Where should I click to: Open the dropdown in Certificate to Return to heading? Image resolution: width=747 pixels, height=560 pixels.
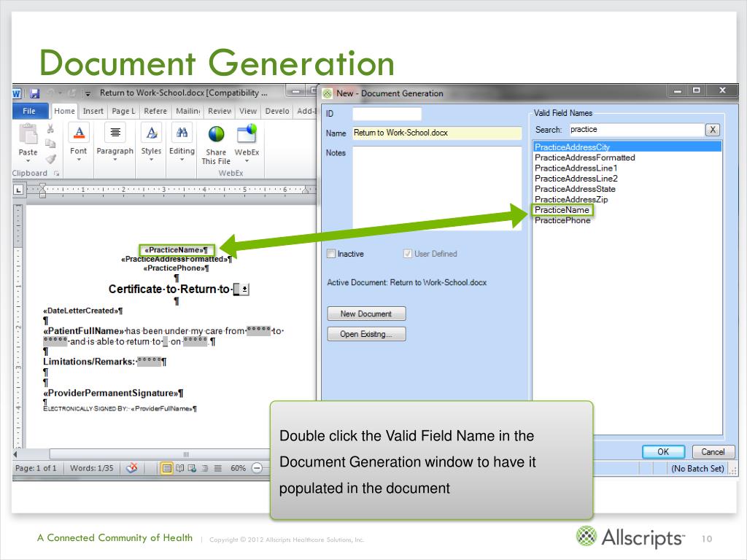(x=244, y=289)
